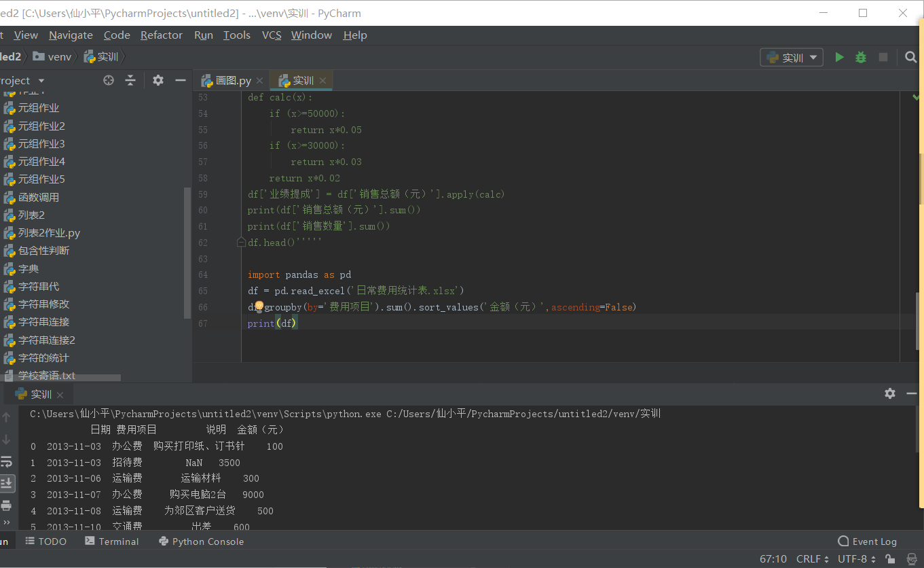Click the green inspection checkmark in editor corner
The width and height of the screenshot is (924, 568).
pos(915,97)
